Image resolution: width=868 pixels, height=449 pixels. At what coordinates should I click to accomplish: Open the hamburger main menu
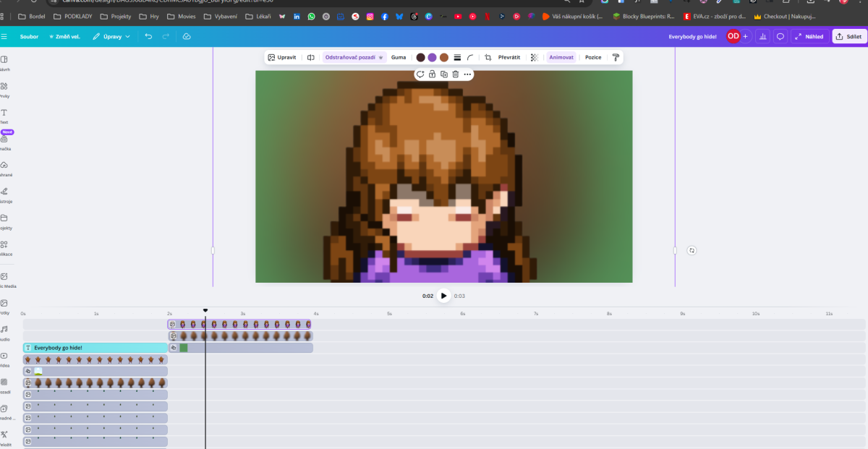click(4, 36)
